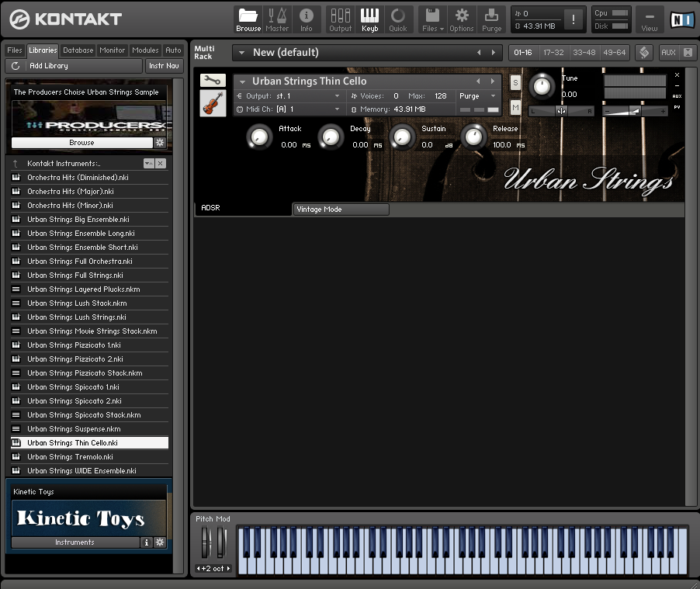Open the Quick-load browser
This screenshot has height=589, width=700.
398,20
